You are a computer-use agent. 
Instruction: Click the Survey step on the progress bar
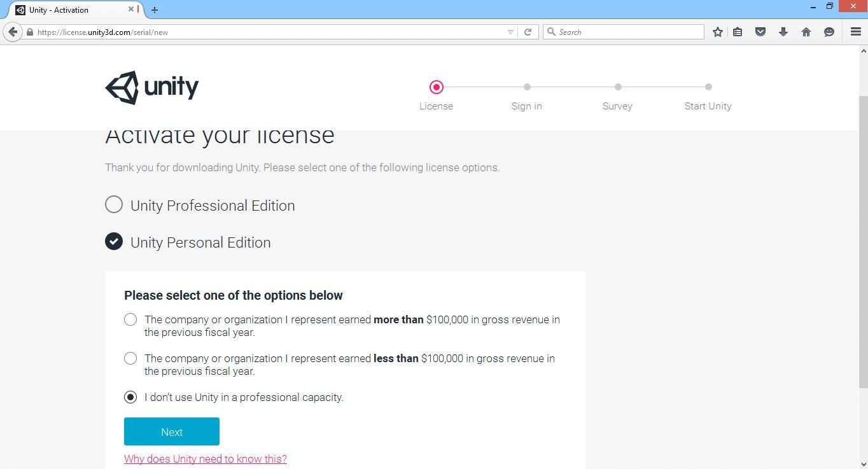click(x=617, y=87)
